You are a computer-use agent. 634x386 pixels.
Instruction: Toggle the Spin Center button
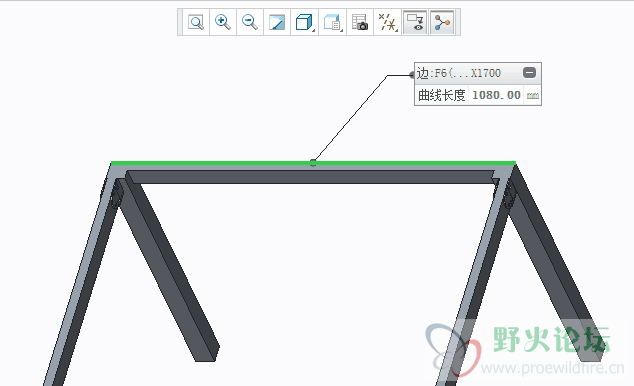[x=442, y=22]
